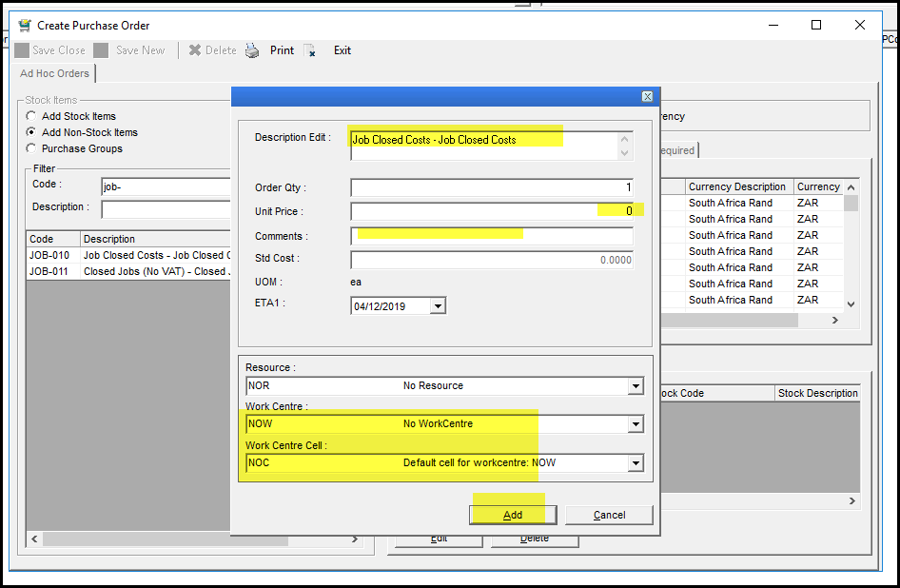Click the Create Purchase Order window icon
Image resolution: width=900 pixels, height=588 pixels.
[x=25, y=26]
